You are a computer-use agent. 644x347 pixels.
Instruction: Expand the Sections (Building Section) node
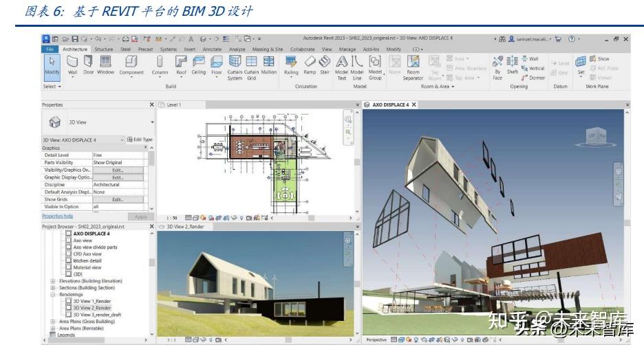pyautogui.click(x=52, y=287)
